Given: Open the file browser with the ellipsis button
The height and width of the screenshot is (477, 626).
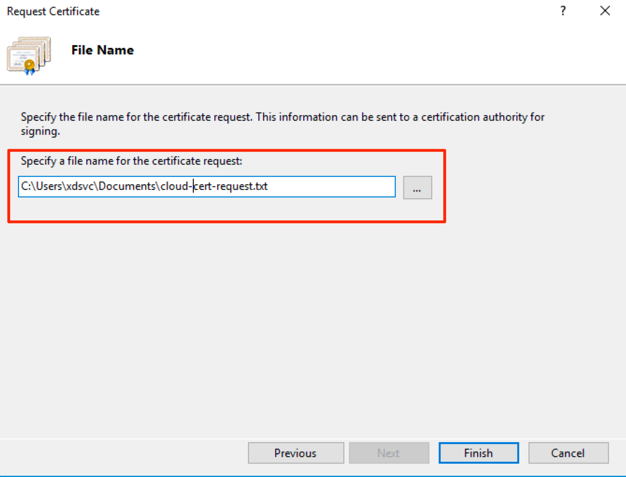Looking at the screenshot, I should point(417,187).
